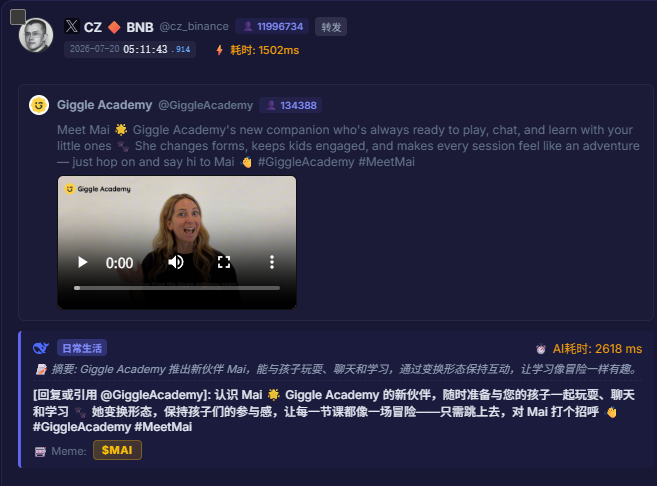Click the #MeetMai hashtag in Chinese translation

(x=163, y=427)
